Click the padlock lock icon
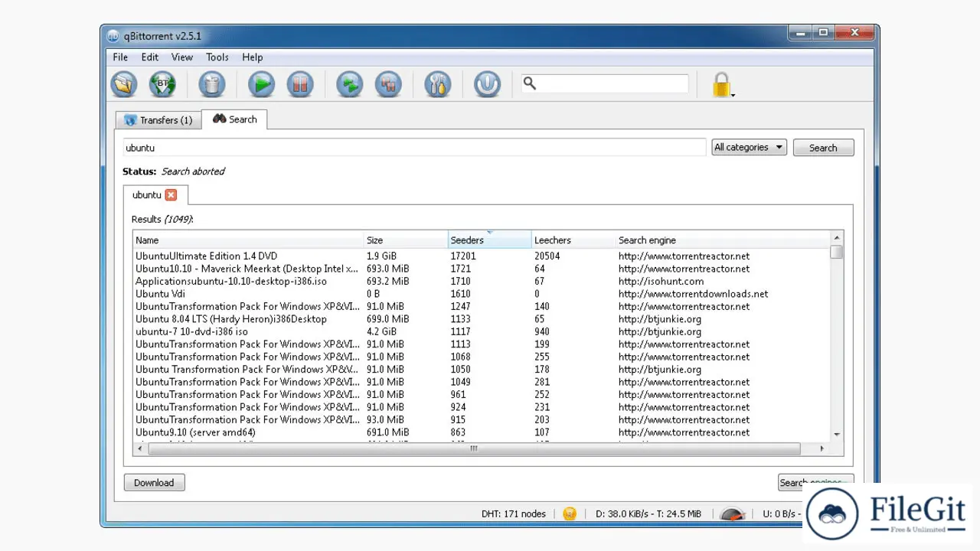 pos(721,84)
